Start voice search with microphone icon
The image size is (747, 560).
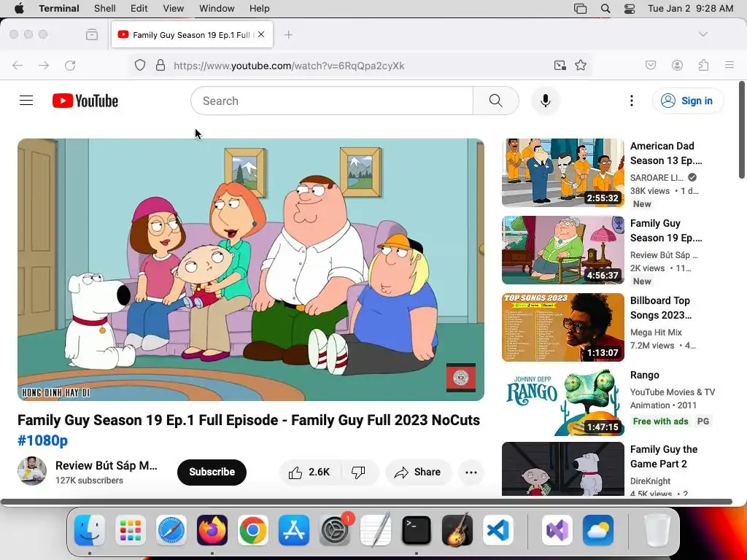(x=546, y=101)
